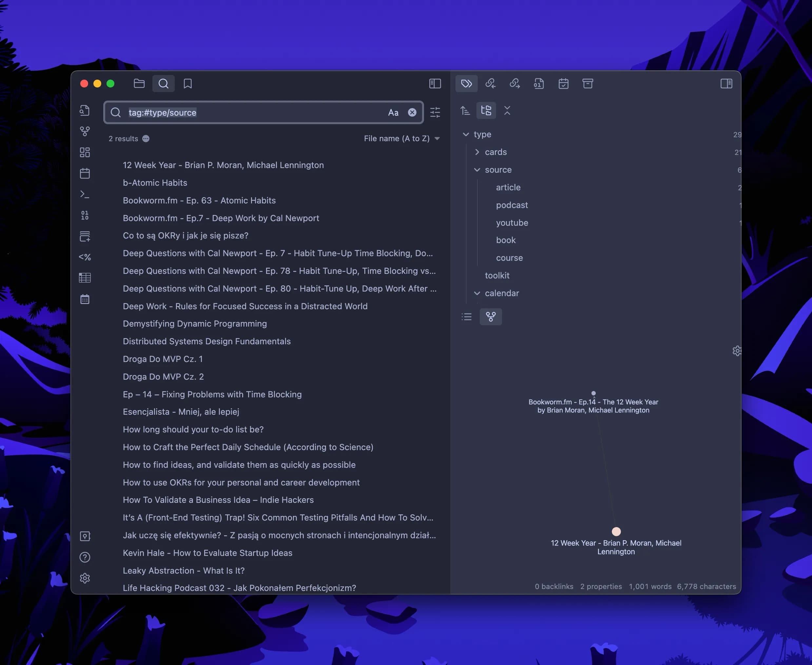The width and height of the screenshot is (812, 665).
Task: Open the Tags pane tab
Action: pos(466,84)
